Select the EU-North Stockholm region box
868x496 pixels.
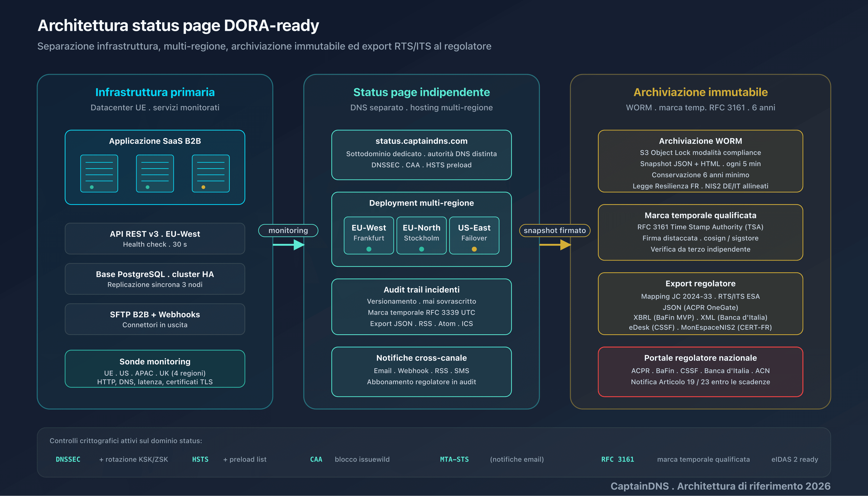421,235
